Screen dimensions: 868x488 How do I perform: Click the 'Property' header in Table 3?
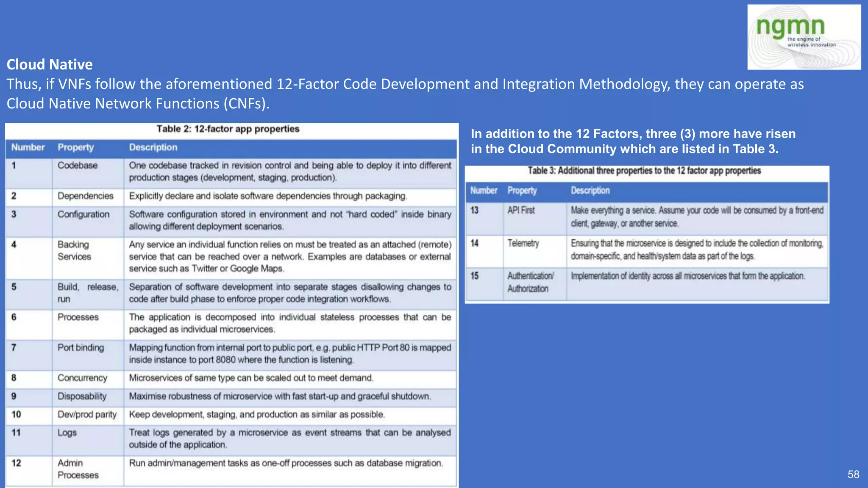(522, 191)
